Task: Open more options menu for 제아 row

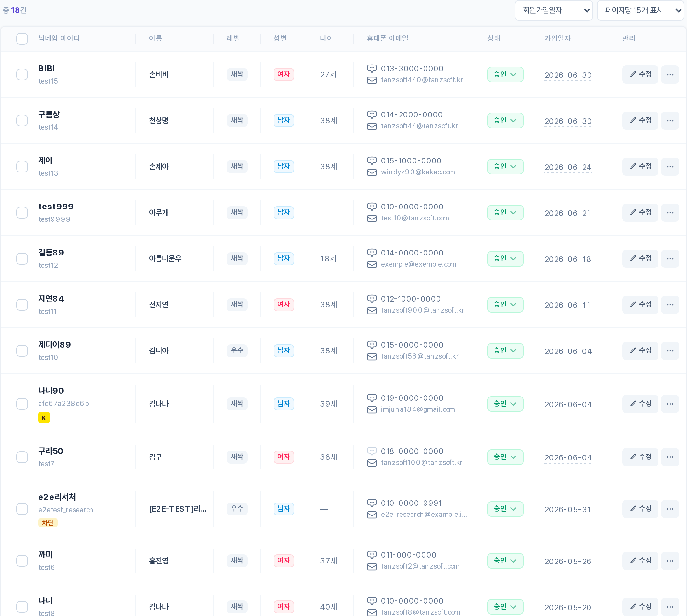Action: 670,167
